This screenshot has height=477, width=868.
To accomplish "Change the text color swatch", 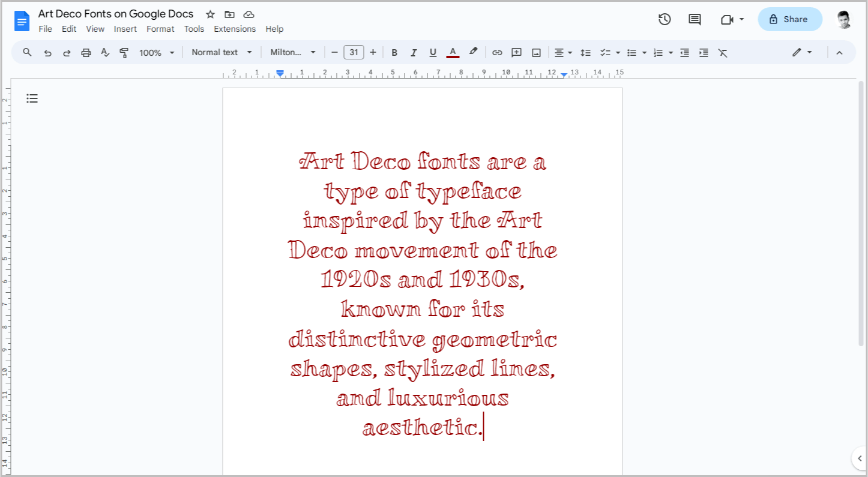I will [453, 52].
